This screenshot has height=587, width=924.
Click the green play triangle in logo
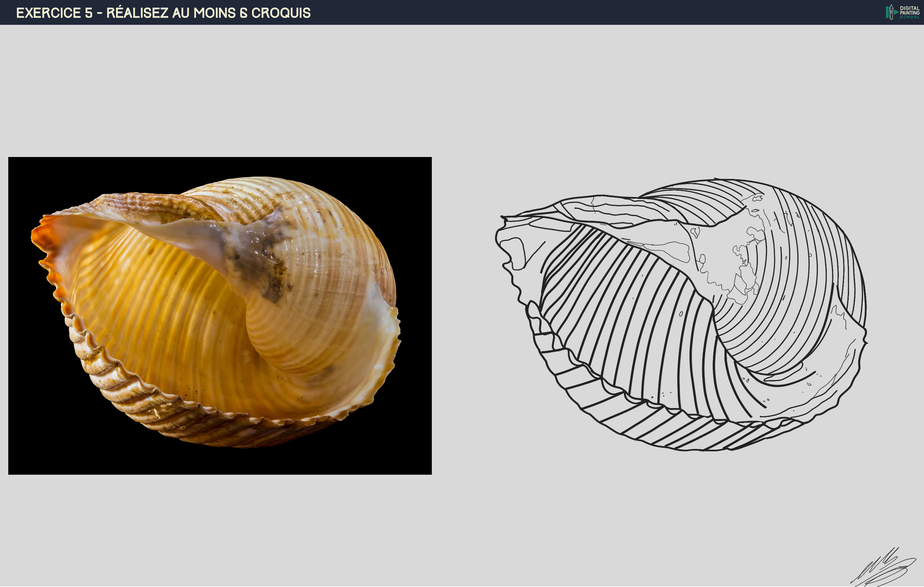point(896,12)
